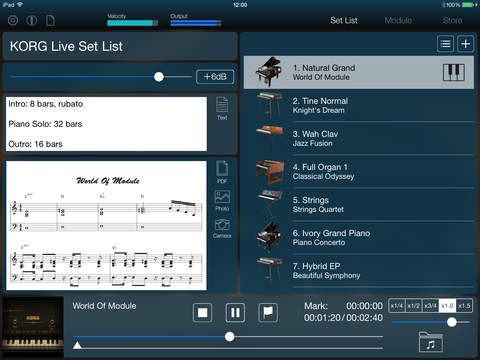This screenshot has height=360, width=480.
Task: Open the settings gear icon
Action: tap(13, 21)
